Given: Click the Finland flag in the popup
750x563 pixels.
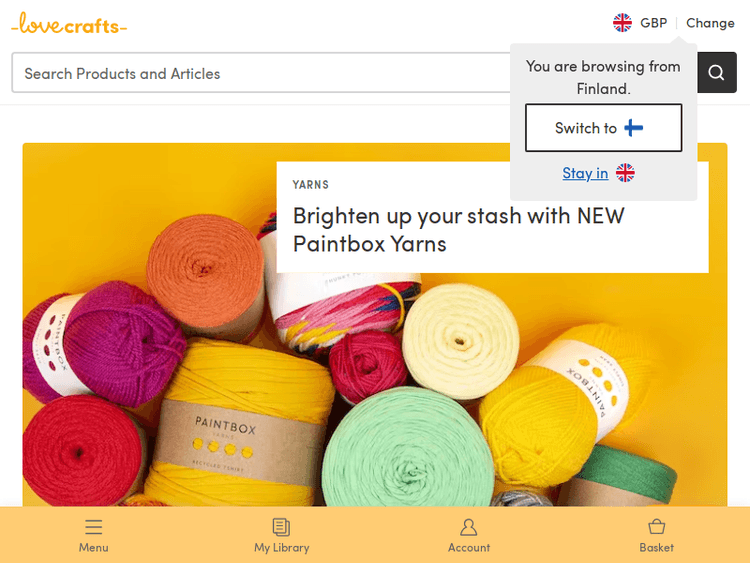Looking at the screenshot, I should pos(634,128).
